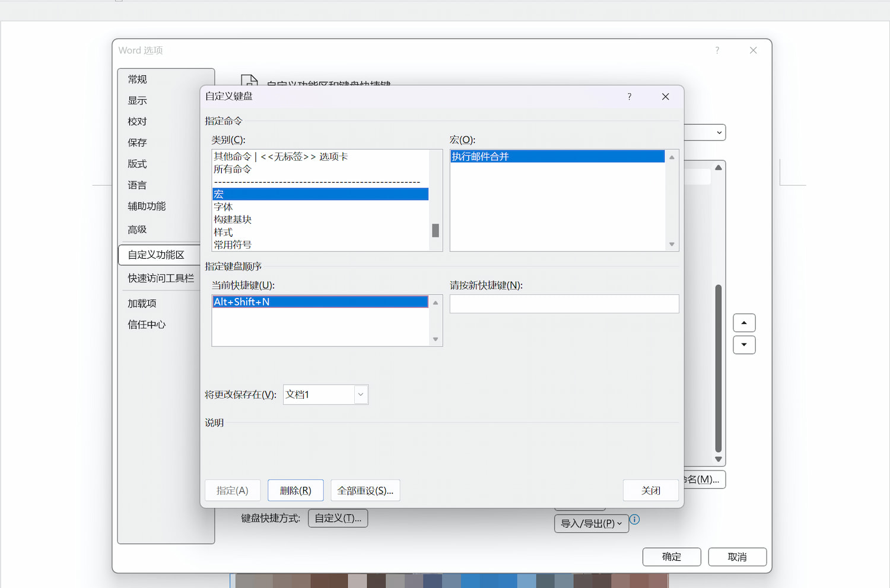Select 构建基块 in the category list
This screenshot has width=890, height=588.
(320, 220)
